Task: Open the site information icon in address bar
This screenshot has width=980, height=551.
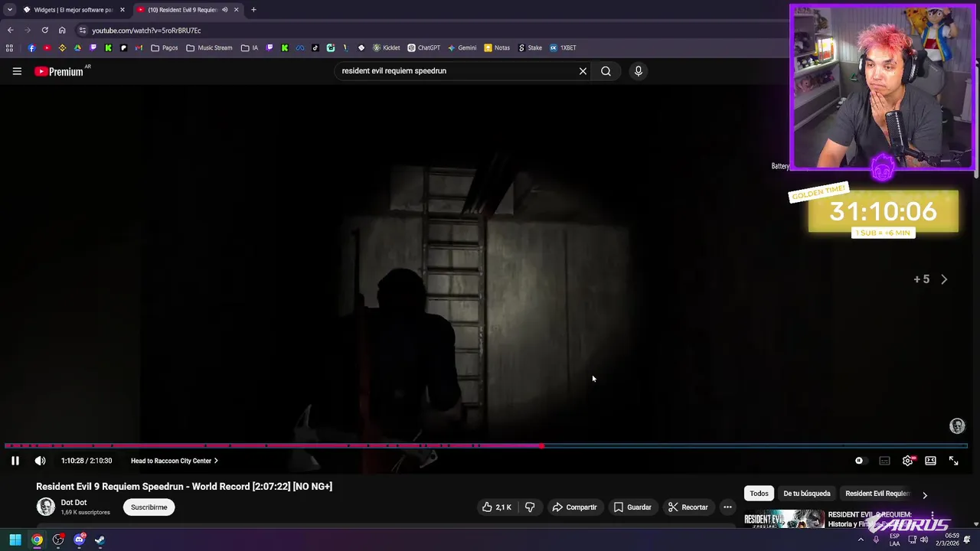Action: [x=82, y=31]
